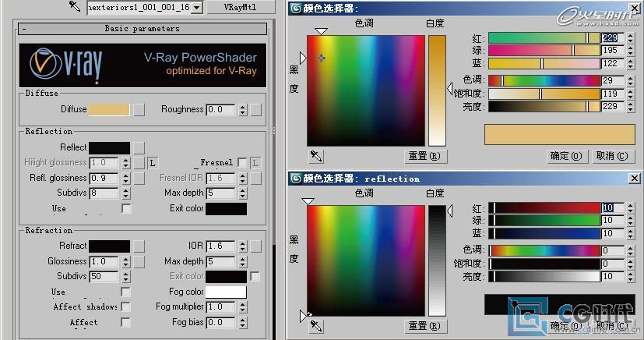The height and width of the screenshot is (340, 644).
Task: Click 3ds Max icon in reflection selector title
Action: click(296, 179)
